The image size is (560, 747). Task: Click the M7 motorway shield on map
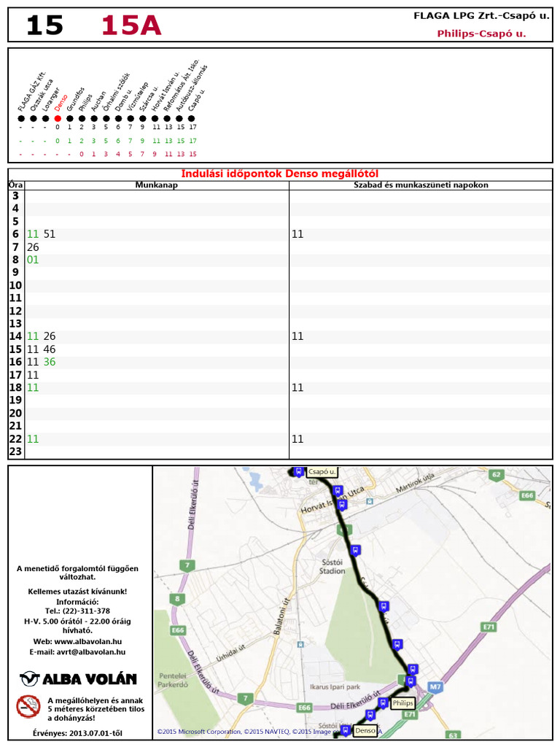pos(435,686)
